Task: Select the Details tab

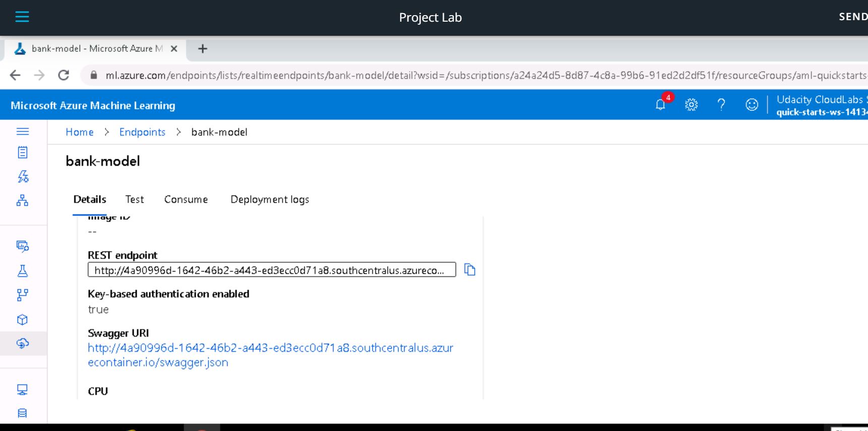Action: pos(90,200)
